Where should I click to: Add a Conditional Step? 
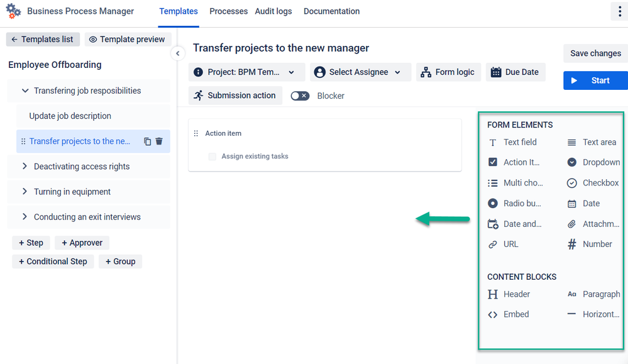53,262
